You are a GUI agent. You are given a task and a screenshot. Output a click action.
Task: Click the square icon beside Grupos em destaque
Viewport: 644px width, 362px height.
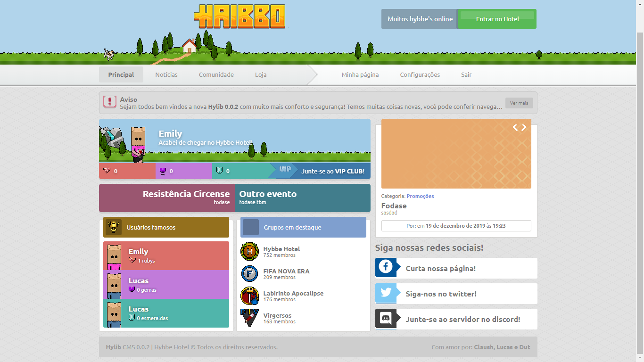(251, 227)
